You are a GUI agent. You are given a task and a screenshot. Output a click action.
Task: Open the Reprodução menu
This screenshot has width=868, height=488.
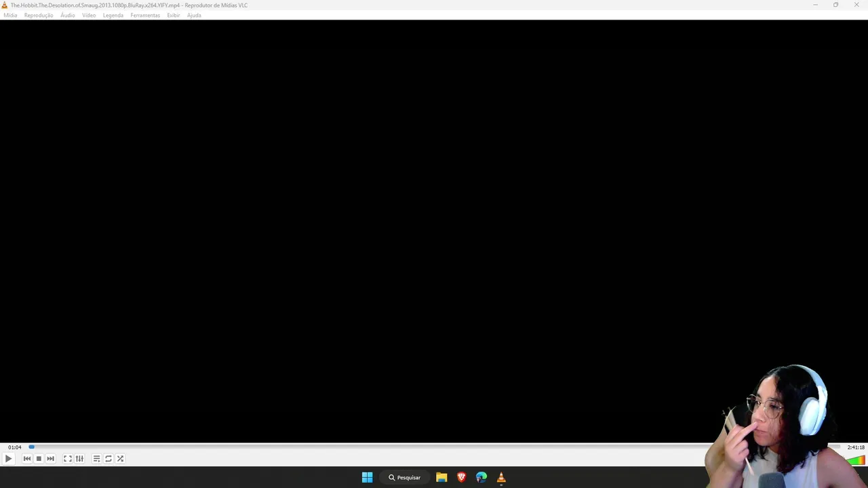[x=39, y=15]
